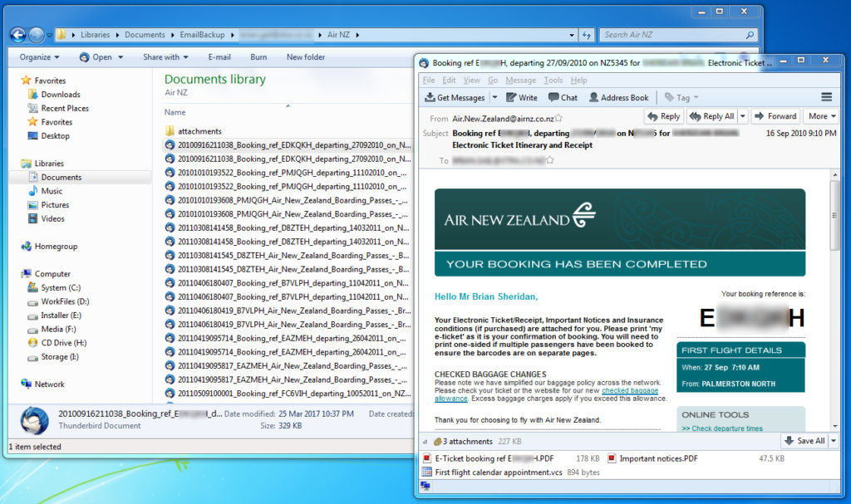Screen dimensions: 851x504
Task: Open Homegroup in navigation pane
Action: point(56,247)
